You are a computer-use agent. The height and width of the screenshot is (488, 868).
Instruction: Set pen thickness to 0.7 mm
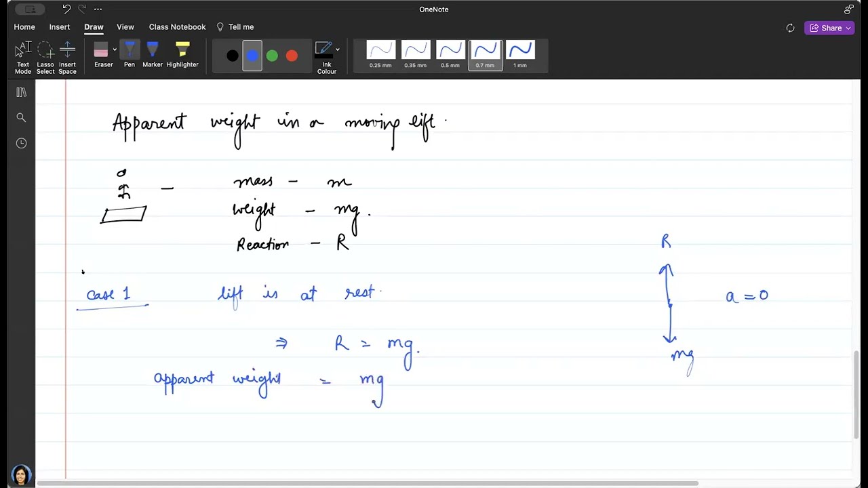[x=485, y=55]
